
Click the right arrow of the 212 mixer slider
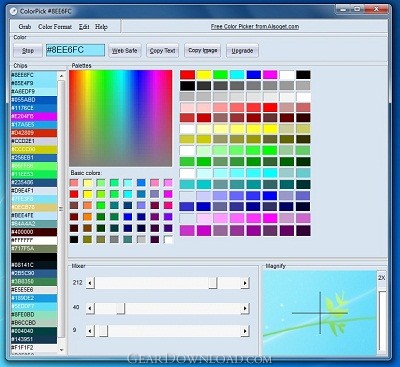pos(245,283)
